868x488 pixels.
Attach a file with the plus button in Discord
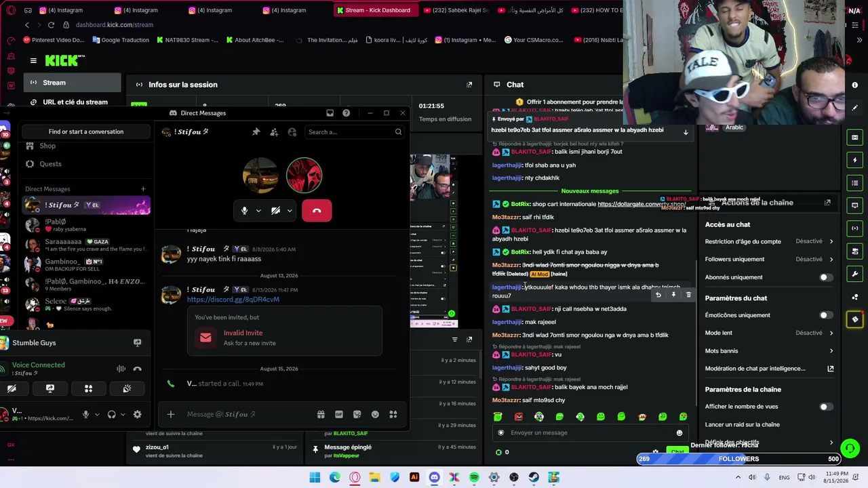coord(171,414)
